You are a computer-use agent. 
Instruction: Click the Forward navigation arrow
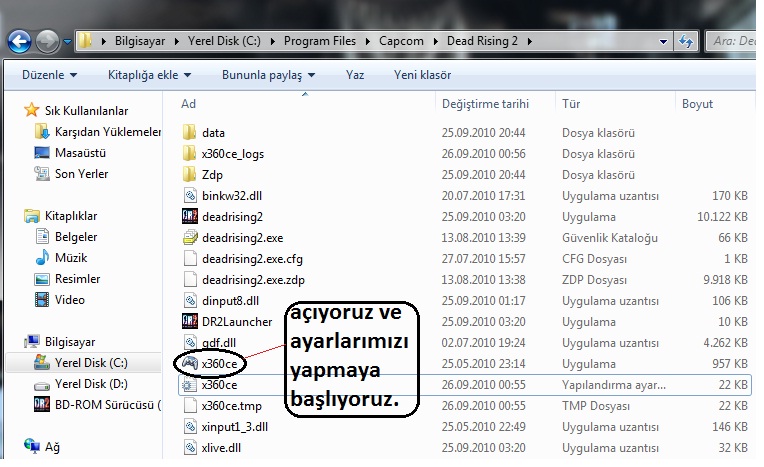coord(47,41)
